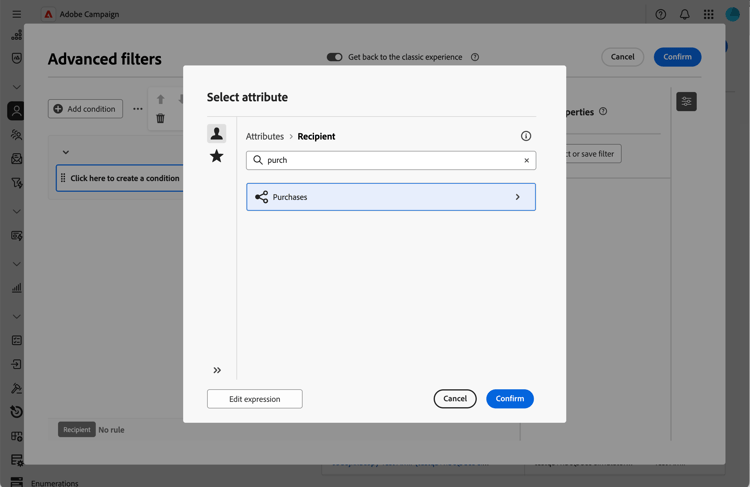Click the info icon next to classic experience
The width and height of the screenshot is (750, 487).
[x=475, y=57]
